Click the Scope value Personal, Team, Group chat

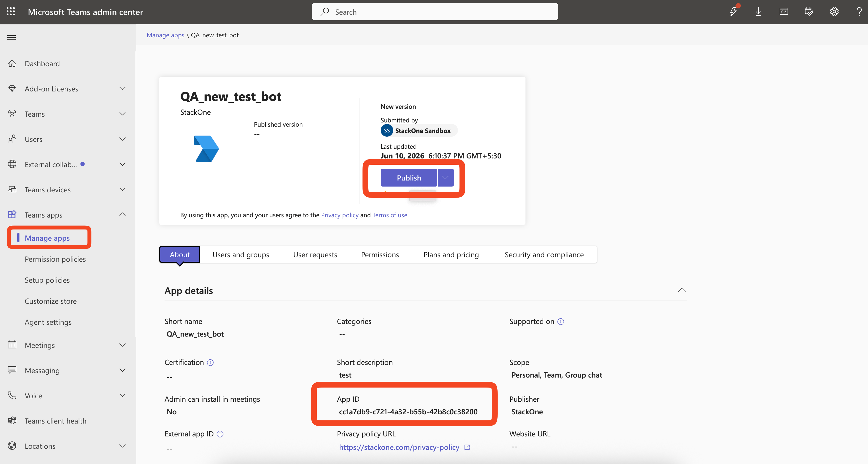[x=557, y=375]
